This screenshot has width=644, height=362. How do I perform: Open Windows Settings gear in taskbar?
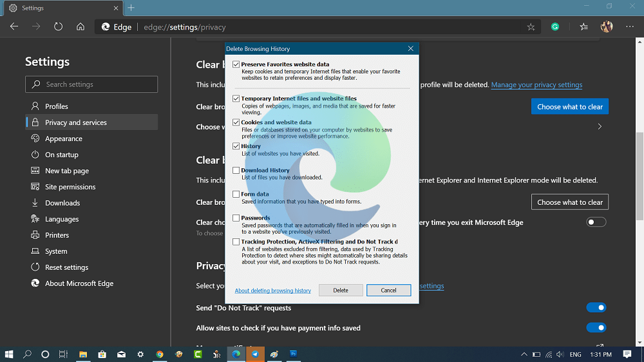coord(140,354)
